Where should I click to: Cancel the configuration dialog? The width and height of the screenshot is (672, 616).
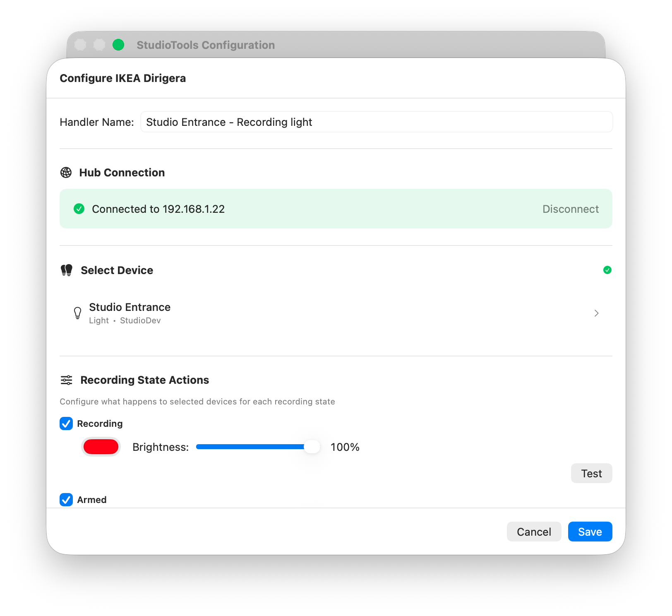534,531
